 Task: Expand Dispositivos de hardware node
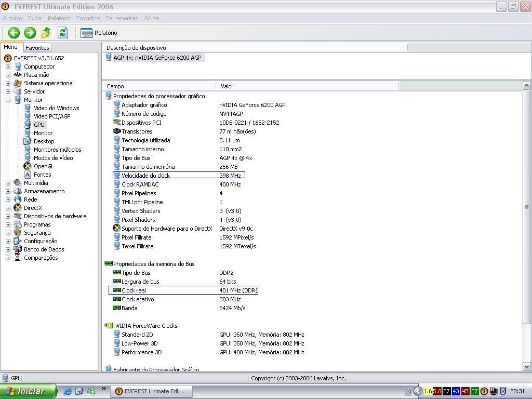click(8, 216)
